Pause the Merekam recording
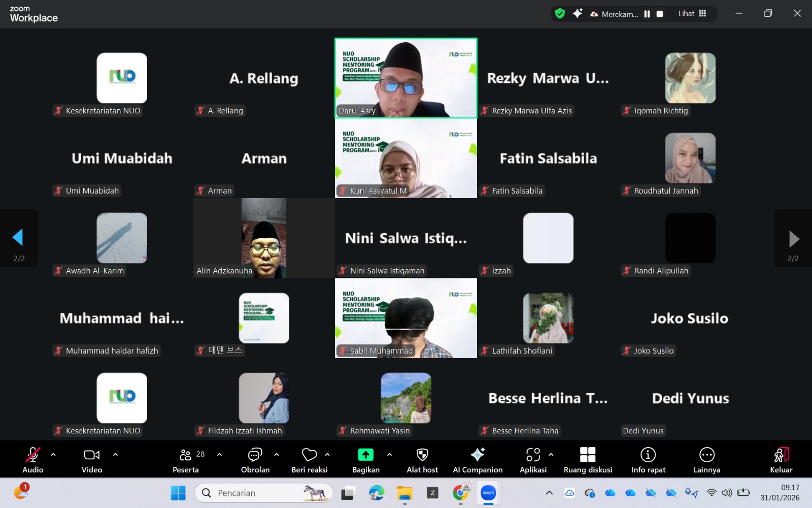 pos(647,14)
